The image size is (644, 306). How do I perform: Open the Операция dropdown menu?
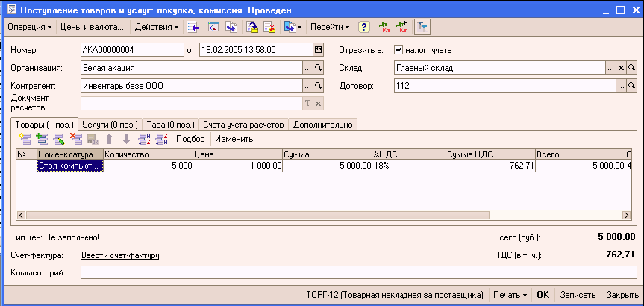tap(29, 28)
